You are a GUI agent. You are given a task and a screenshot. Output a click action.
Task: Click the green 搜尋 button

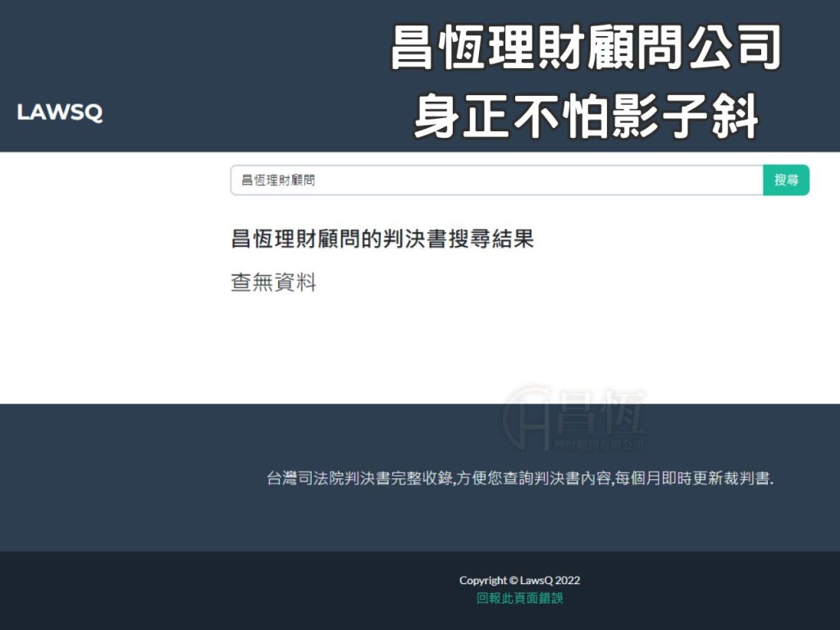(786, 180)
